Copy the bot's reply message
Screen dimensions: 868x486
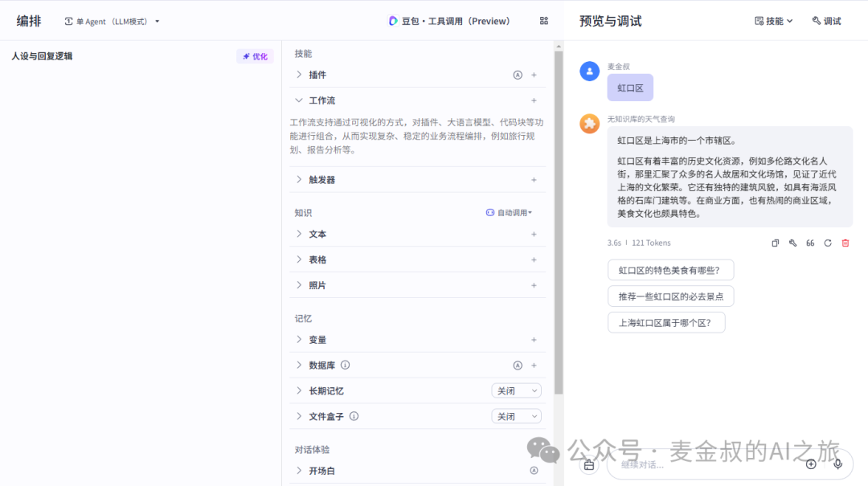tap(775, 243)
